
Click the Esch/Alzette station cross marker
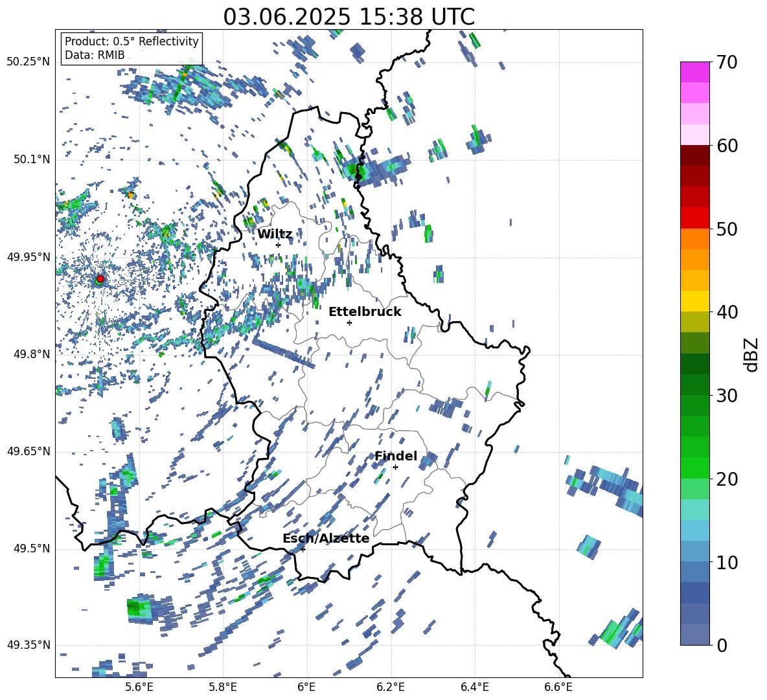(303, 549)
